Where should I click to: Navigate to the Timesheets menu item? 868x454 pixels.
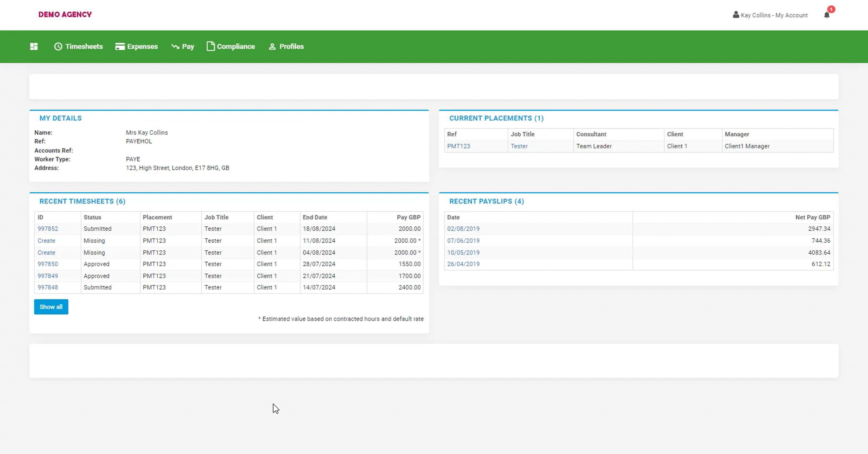click(84, 46)
